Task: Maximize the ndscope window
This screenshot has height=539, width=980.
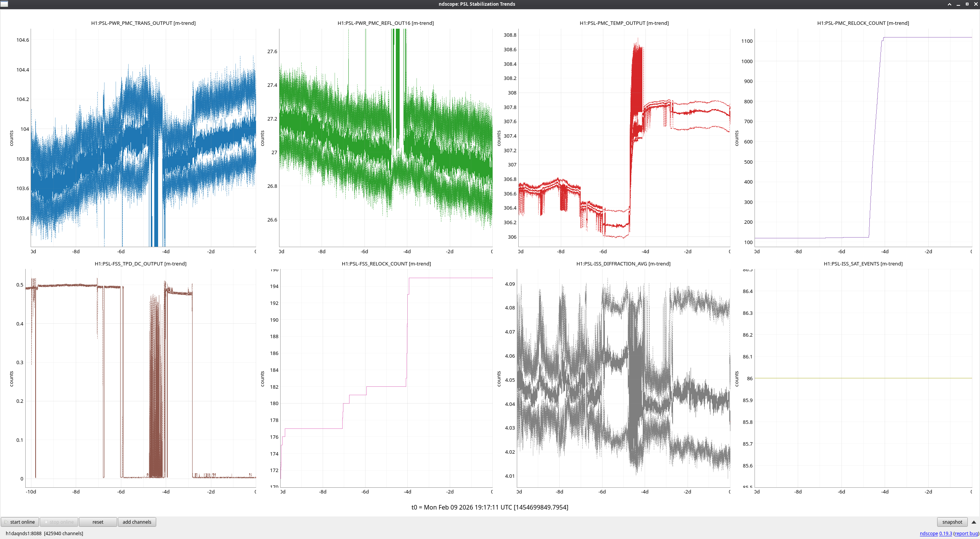Action: [x=967, y=4]
